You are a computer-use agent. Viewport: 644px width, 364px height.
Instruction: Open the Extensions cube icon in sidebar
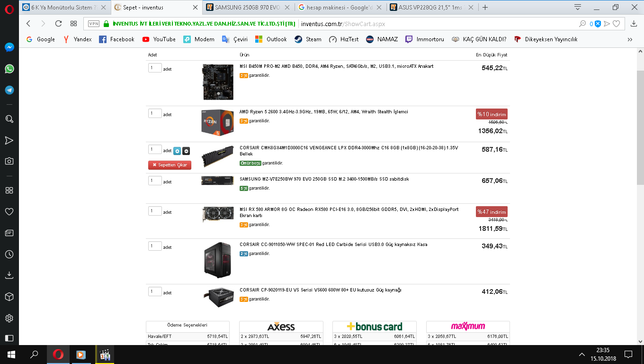[x=9, y=297]
